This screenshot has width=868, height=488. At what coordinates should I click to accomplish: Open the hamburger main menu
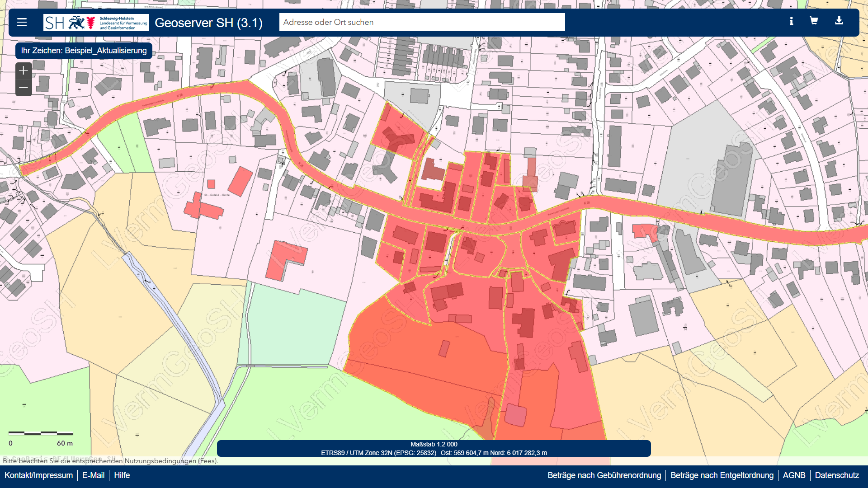click(x=22, y=22)
